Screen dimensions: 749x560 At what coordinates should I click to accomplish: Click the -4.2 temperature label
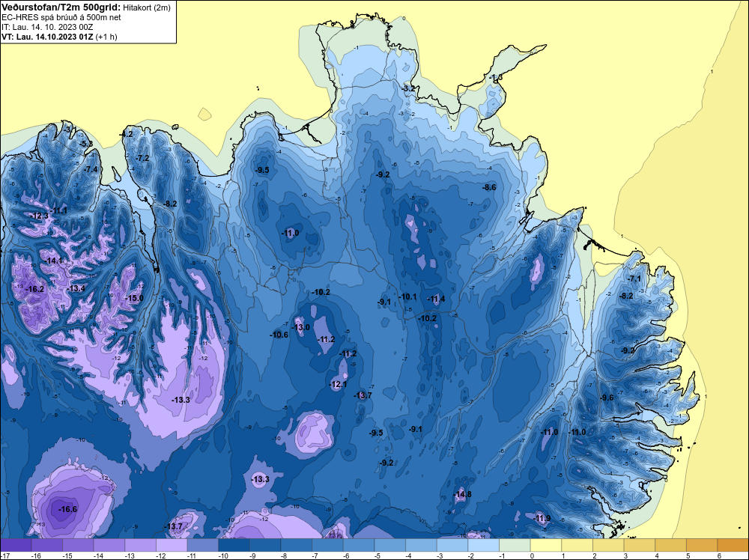click(x=126, y=135)
